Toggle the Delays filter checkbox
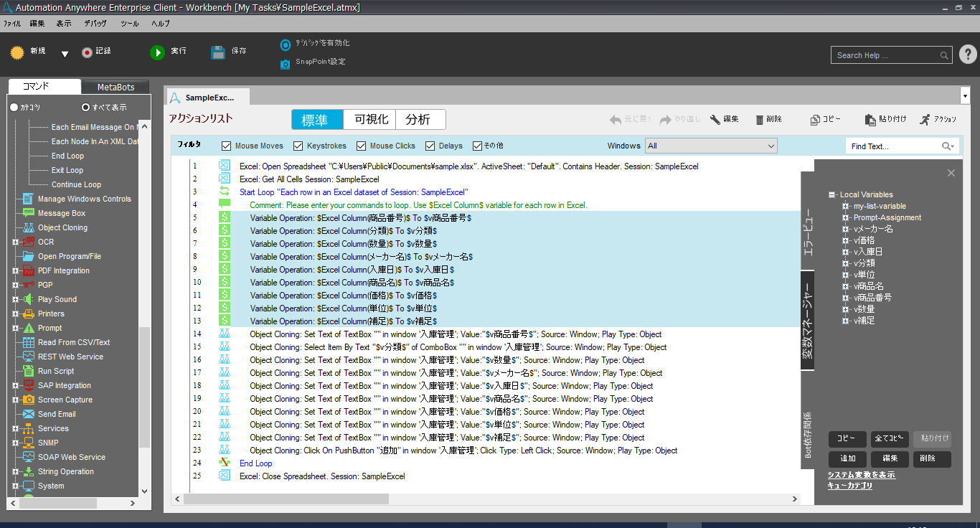Image resolution: width=980 pixels, height=528 pixels. [x=430, y=146]
